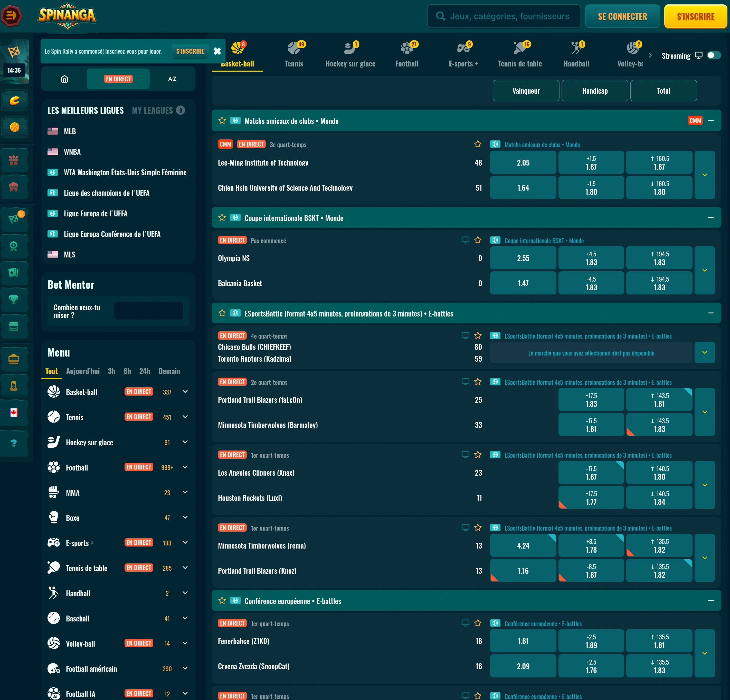Switch to the EN DIRECT tab

click(x=118, y=79)
